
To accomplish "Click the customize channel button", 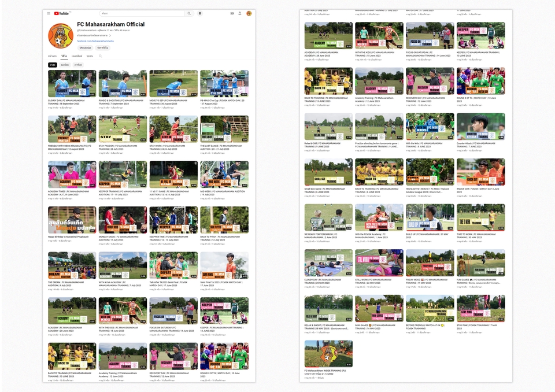I will tap(86, 47).
